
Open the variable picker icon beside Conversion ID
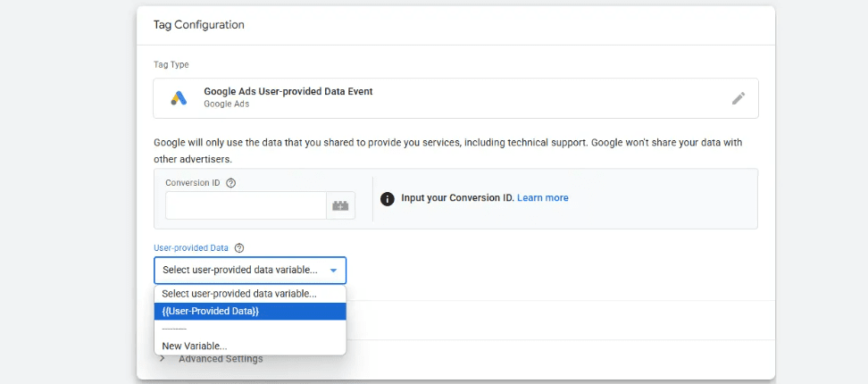click(340, 205)
